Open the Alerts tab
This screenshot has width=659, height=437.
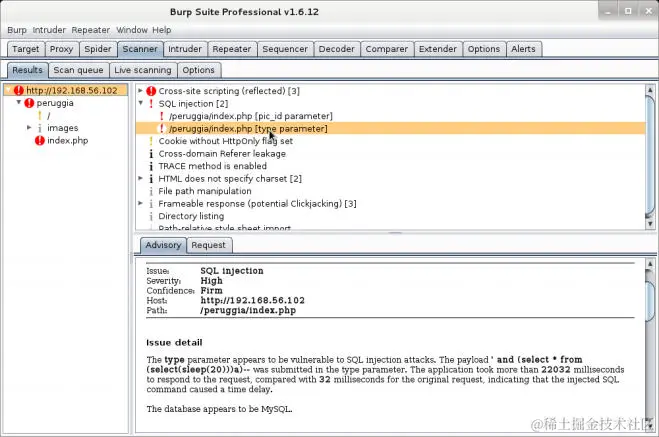(x=523, y=49)
